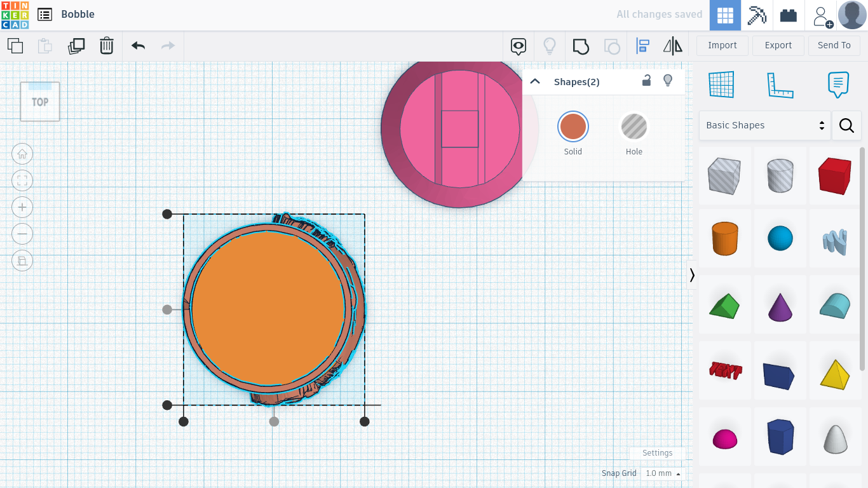Switch to 3D design grid view
This screenshot has width=868, height=488.
point(725,15)
